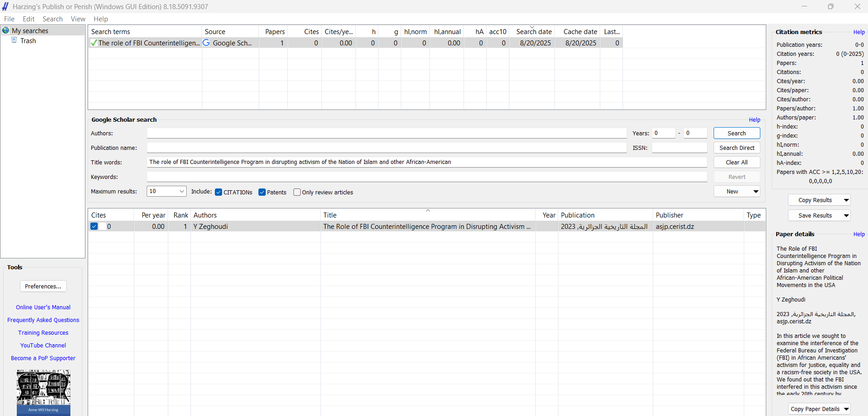Expand the Save Results dropdown arrow
Image resolution: width=868 pixels, height=416 pixels.
coord(846,216)
